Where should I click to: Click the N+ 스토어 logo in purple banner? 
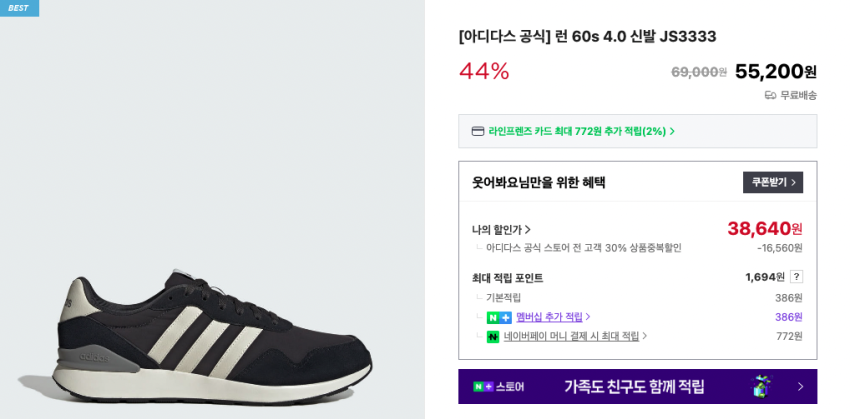tap(498, 386)
